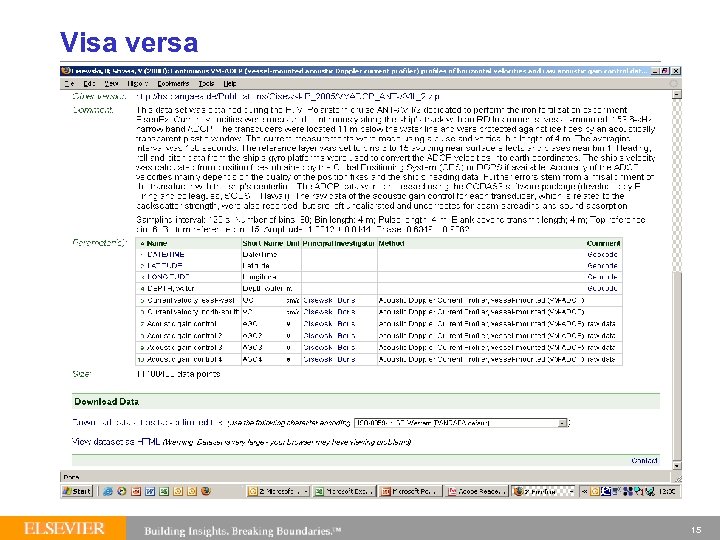Image resolution: width=720 pixels, height=540 pixels.
Task: Launch Internet Explorer from quick launch
Action: tap(108, 491)
